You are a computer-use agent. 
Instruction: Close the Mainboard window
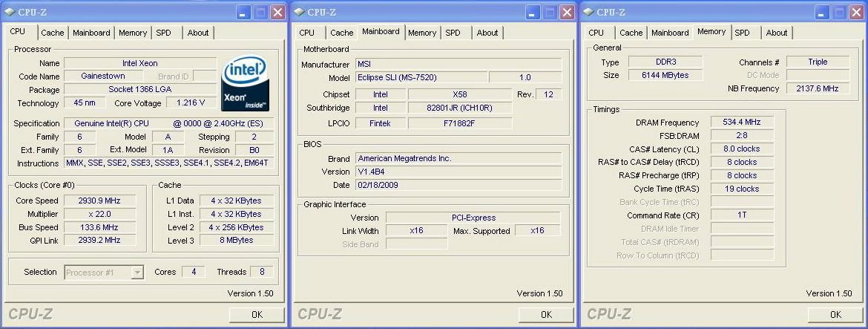click(568, 12)
